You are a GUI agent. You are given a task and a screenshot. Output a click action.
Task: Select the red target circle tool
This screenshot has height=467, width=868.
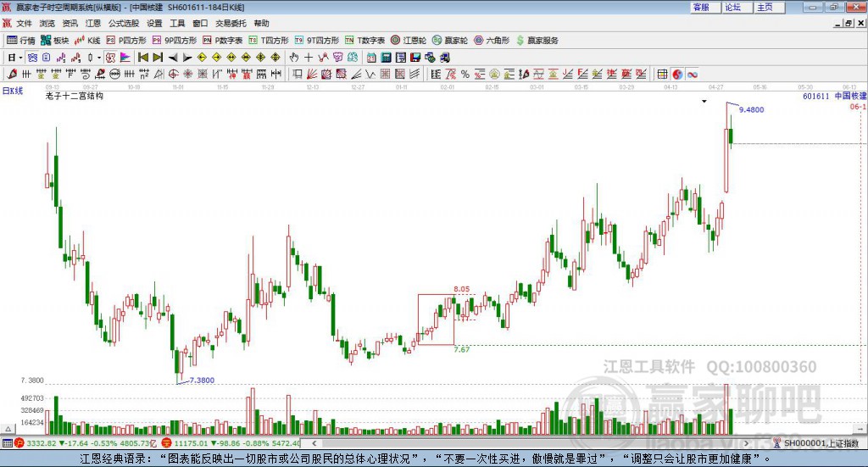173,74
